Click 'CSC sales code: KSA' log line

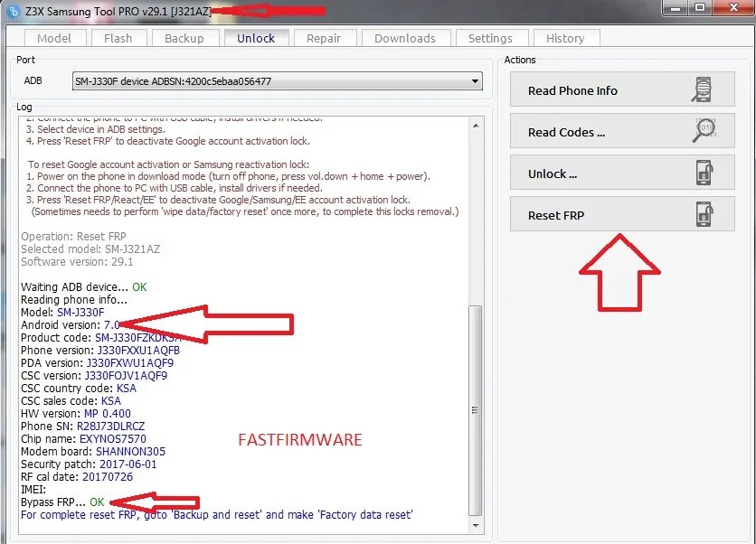(x=71, y=401)
